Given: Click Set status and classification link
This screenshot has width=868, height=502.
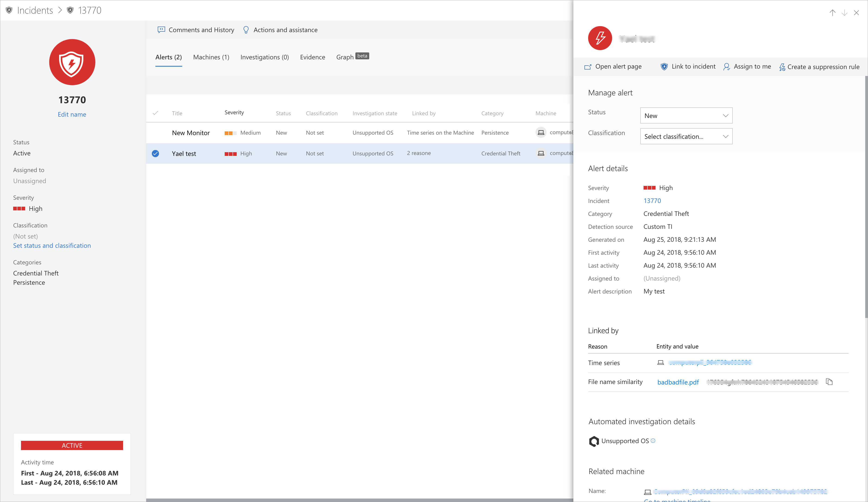Looking at the screenshot, I should pos(52,246).
